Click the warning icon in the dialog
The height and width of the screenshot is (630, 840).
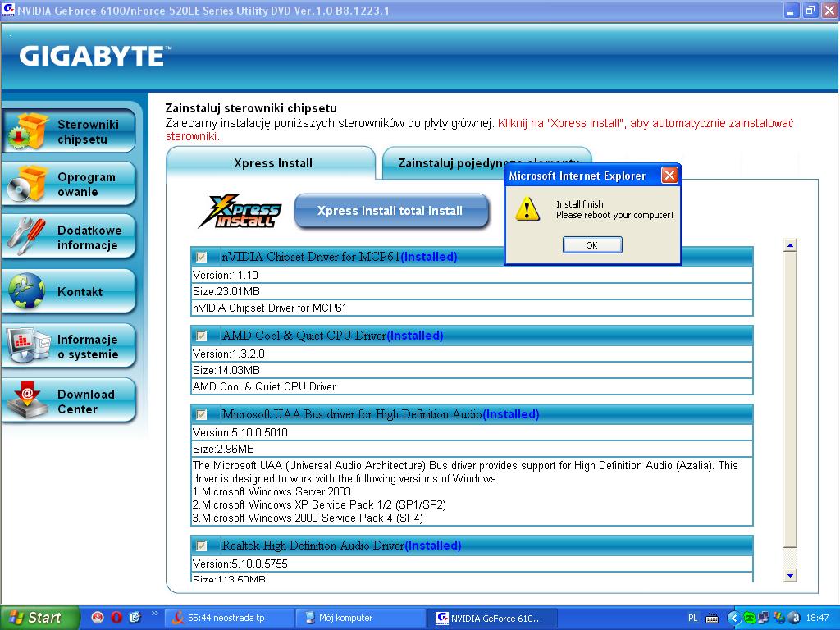coord(527,209)
